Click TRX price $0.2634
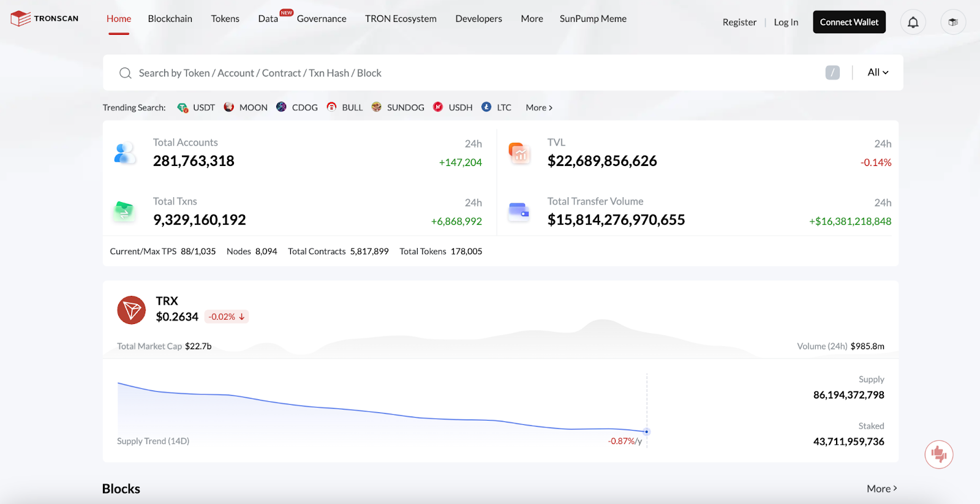The width and height of the screenshot is (980, 504). tap(177, 317)
